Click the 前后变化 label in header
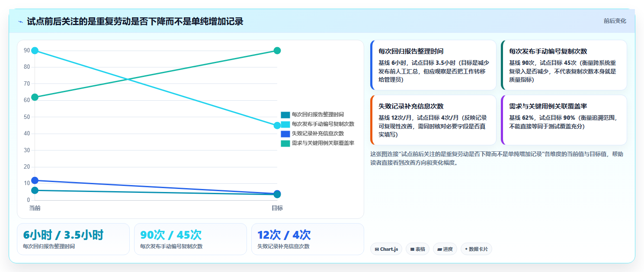 click(x=615, y=21)
